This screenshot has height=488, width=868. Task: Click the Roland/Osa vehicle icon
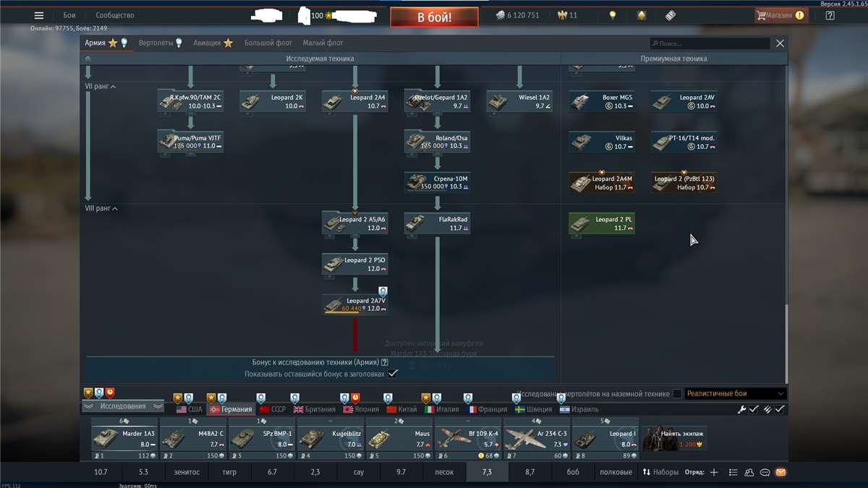pyautogui.click(x=416, y=142)
